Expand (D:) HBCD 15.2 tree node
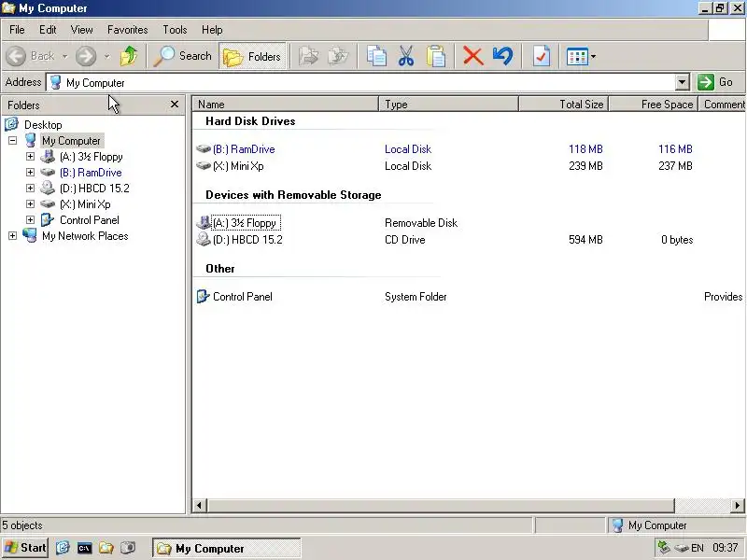Image resolution: width=747 pixels, height=560 pixels. [30, 189]
